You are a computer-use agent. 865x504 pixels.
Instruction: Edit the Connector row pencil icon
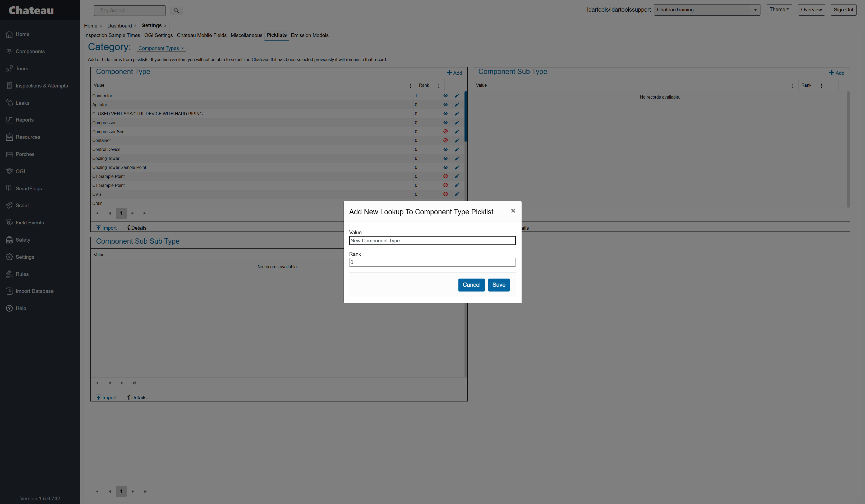[x=457, y=96]
